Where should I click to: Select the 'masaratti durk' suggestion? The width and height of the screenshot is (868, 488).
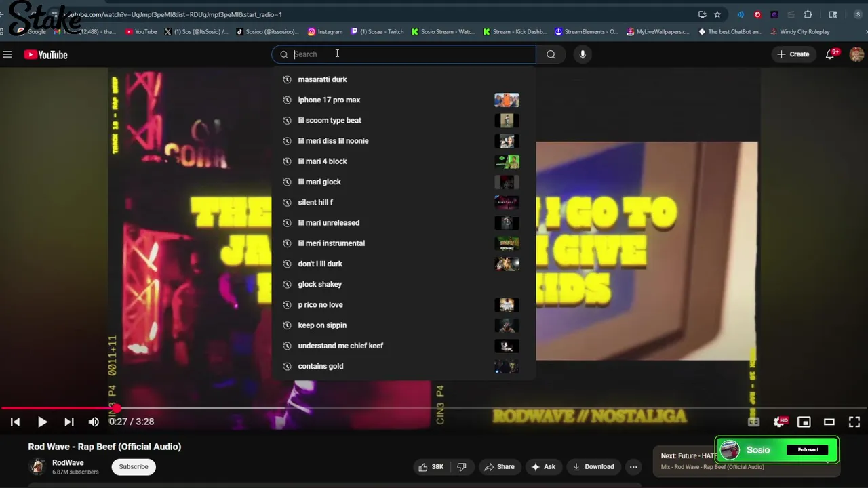pos(403,79)
